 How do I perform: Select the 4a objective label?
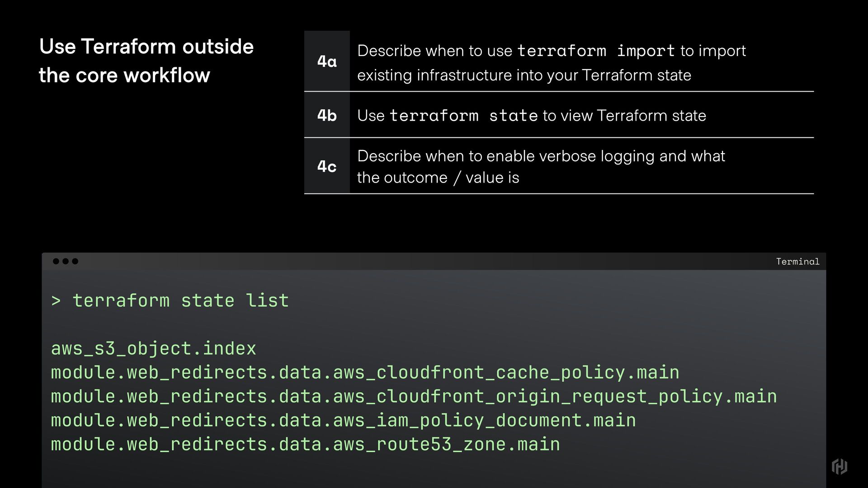coord(327,61)
